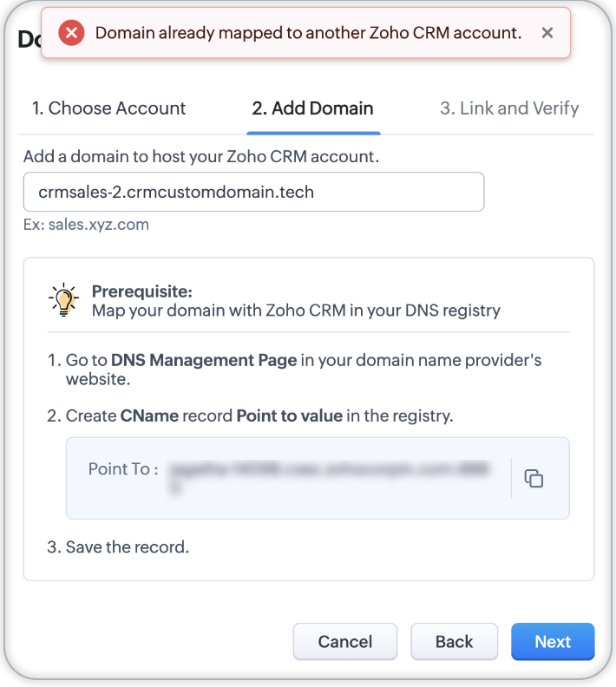
Task: Click the bold 'CName' text in step 2
Action: tap(148, 416)
